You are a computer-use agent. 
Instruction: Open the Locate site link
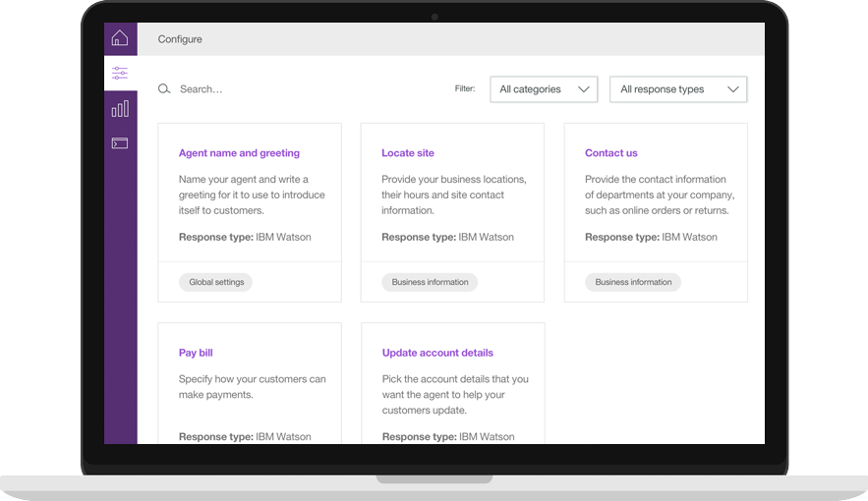(407, 152)
